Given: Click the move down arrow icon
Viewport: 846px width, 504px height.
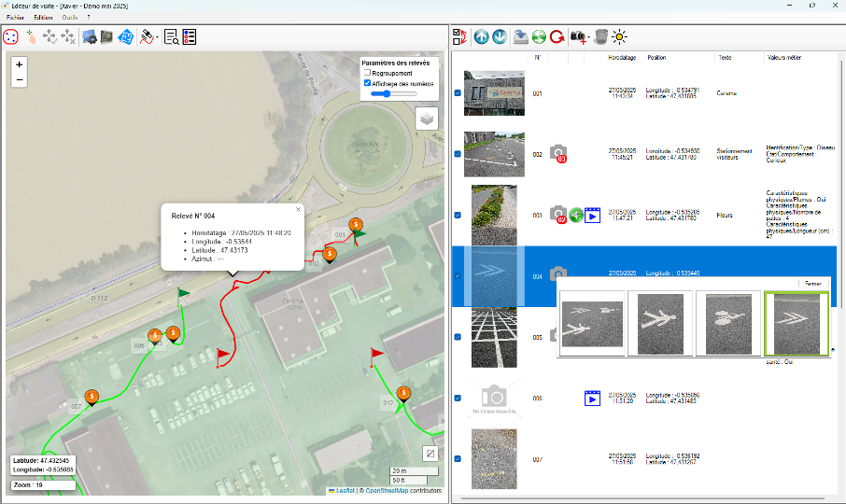Looking at the screenshot, I should click(x=501, y=37).
